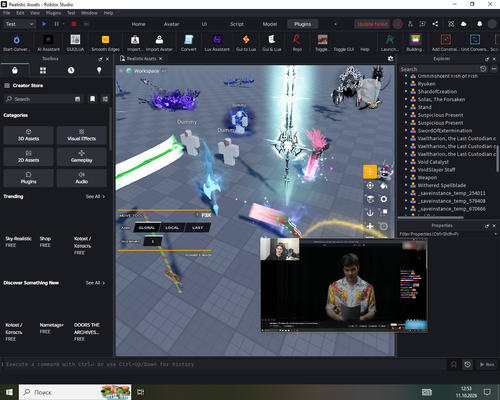Click the Toggle GUI plugin button
Image resolution: width=500 pixels, height=400 pixels.
point(343,49)
